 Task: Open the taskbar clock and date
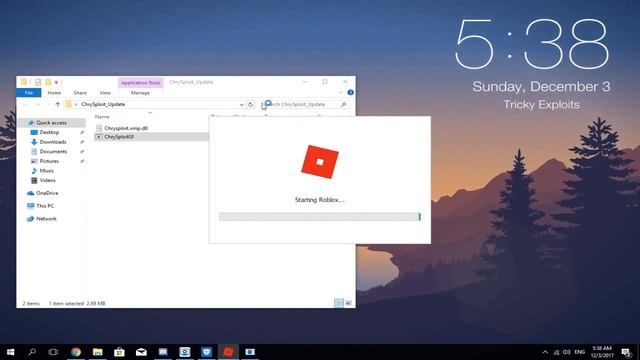(x=602, y=352)
